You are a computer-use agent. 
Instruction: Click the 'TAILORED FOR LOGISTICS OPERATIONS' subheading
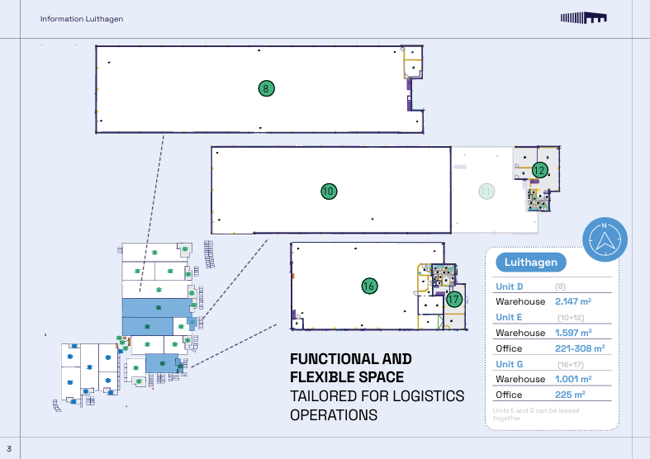click(377, 406)
